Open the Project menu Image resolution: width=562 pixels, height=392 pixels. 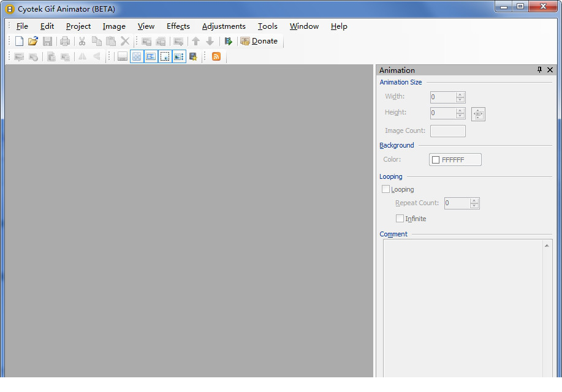[x=78, y=26]
